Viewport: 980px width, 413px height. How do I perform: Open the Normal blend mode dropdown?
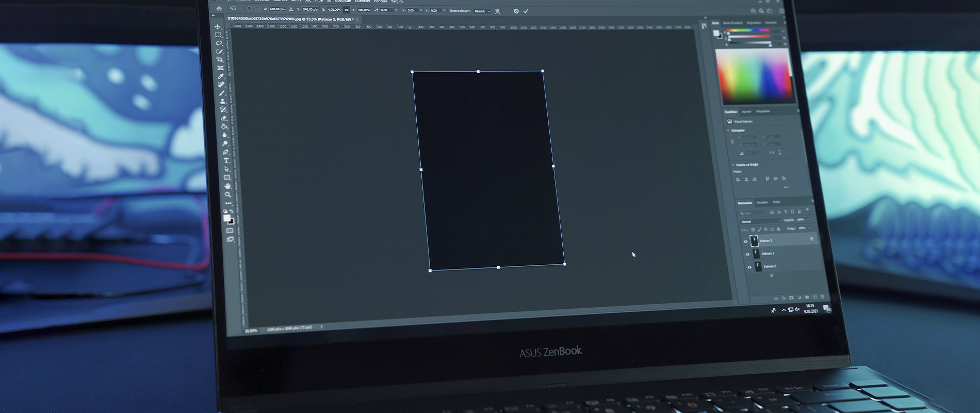[x=761, y=221]
